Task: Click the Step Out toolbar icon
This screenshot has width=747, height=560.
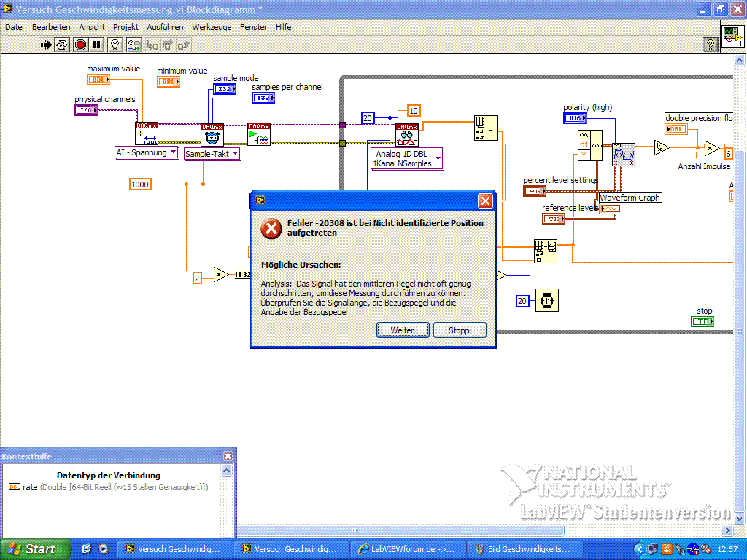Action: click(x=183, y=44)
